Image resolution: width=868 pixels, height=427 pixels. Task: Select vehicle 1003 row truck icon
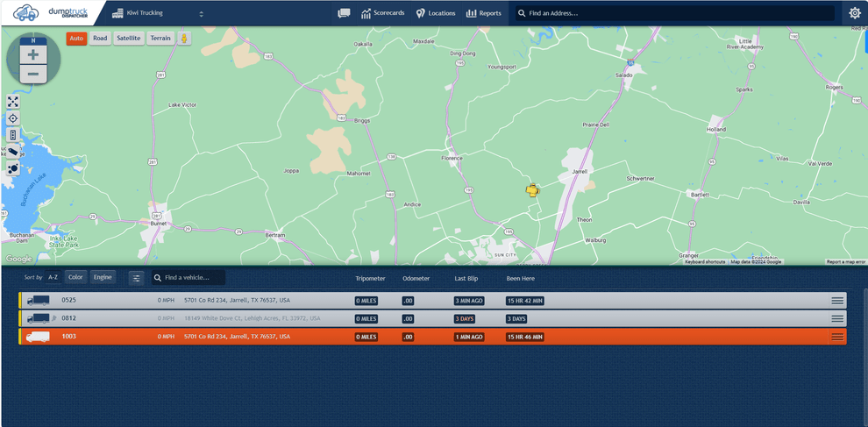coord(39,337)
